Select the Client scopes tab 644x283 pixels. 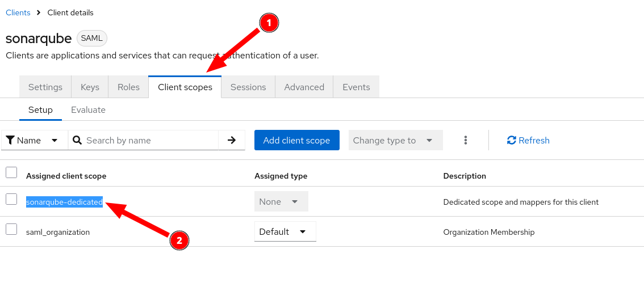click(x=185, y=87)
